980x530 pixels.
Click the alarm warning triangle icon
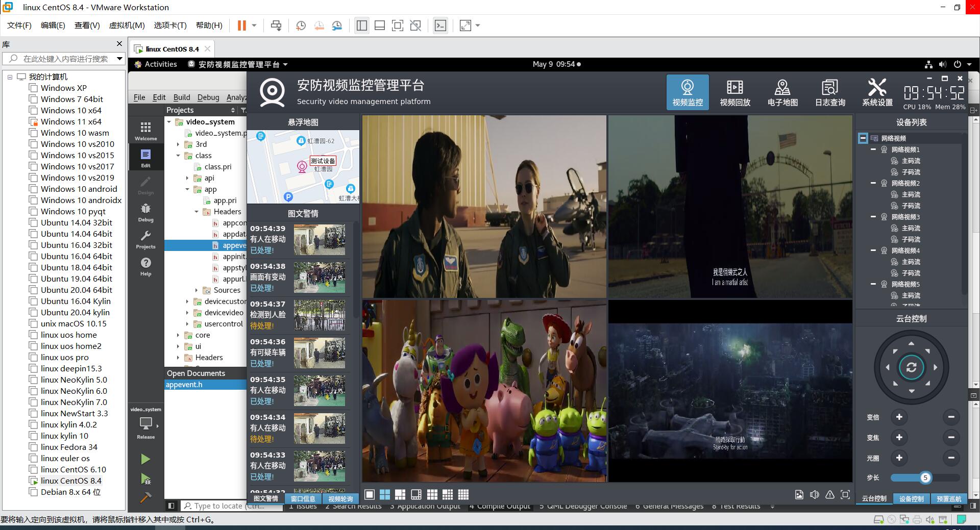(830, 495)
